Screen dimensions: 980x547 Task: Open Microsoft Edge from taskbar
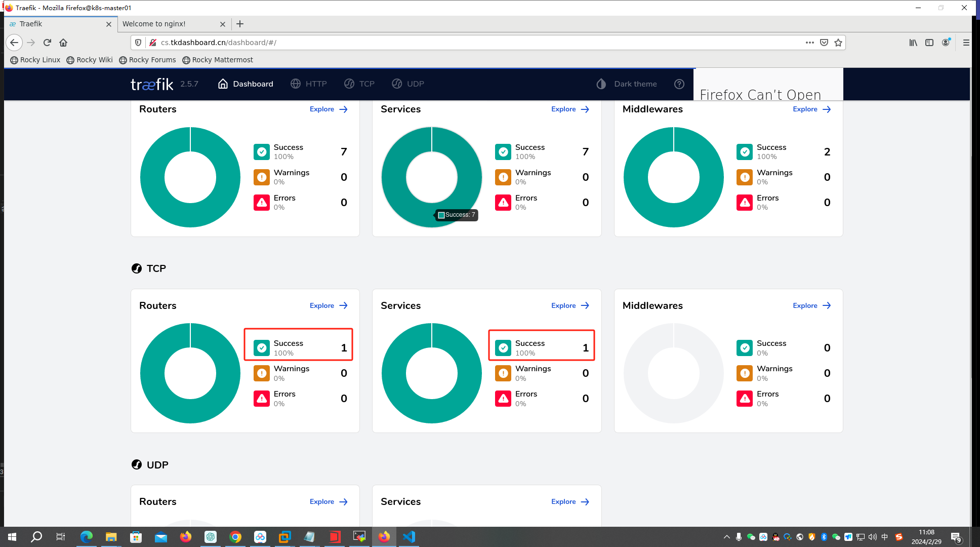87,537
